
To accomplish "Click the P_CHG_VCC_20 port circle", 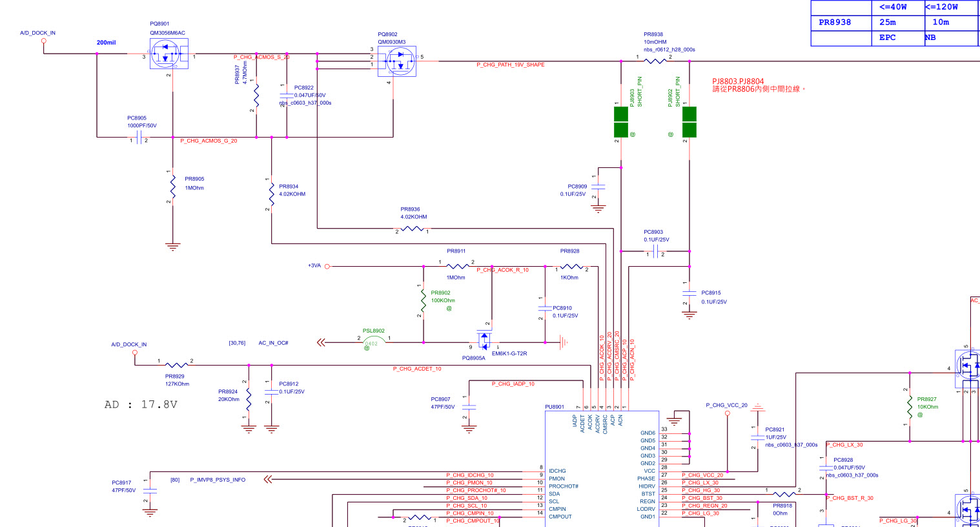I will click(x=728, y=413).
